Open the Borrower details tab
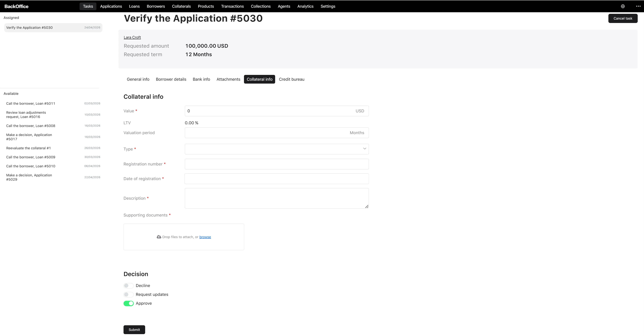Screen dimensions: 644x336 (171, 79)
